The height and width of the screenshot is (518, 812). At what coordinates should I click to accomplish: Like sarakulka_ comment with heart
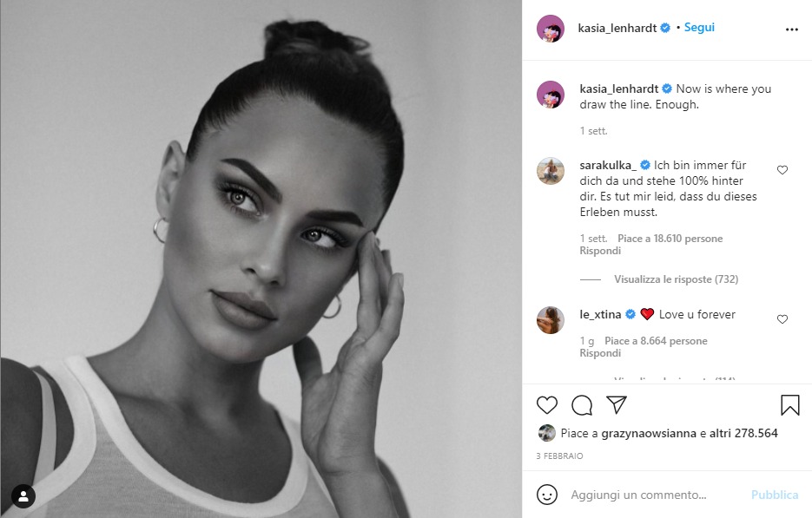(x=782, y=170)
